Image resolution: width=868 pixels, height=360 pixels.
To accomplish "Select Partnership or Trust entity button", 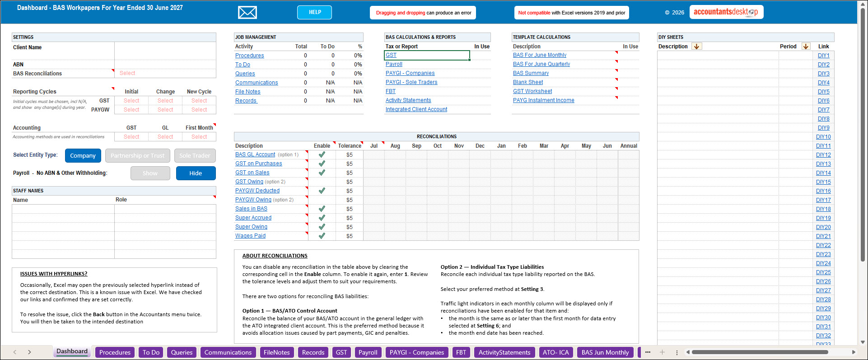I will click(x=138, y=155).
